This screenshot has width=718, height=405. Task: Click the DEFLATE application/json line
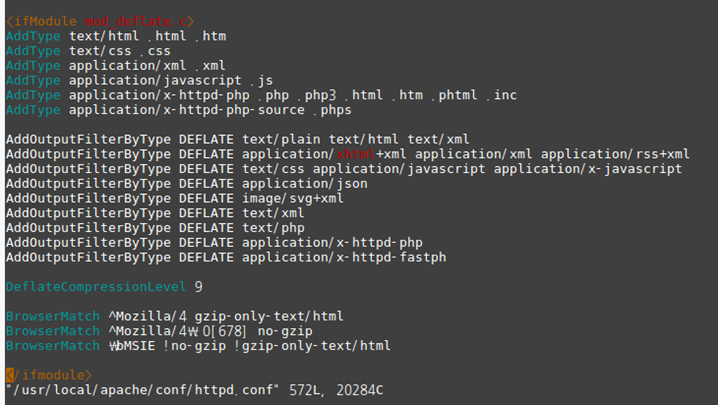pos(186,183)
